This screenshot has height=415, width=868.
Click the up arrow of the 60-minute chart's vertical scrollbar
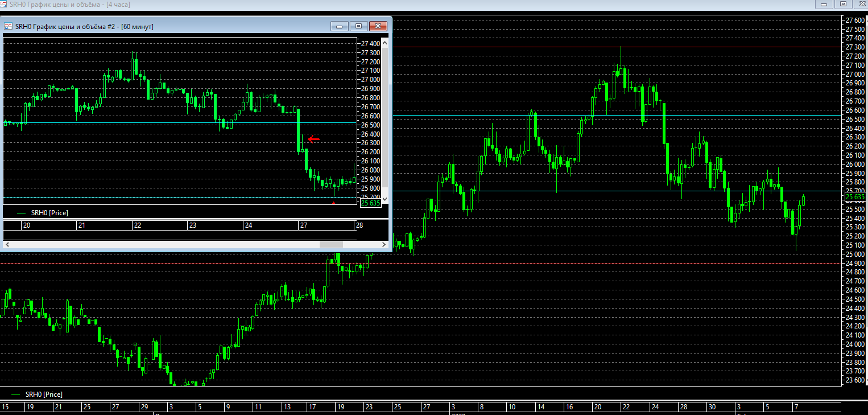click(385, 43)
